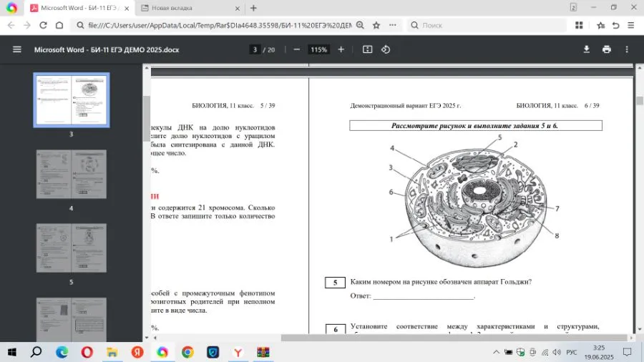
Task: Go forward in browser history
Action: [x=27, y=26]
